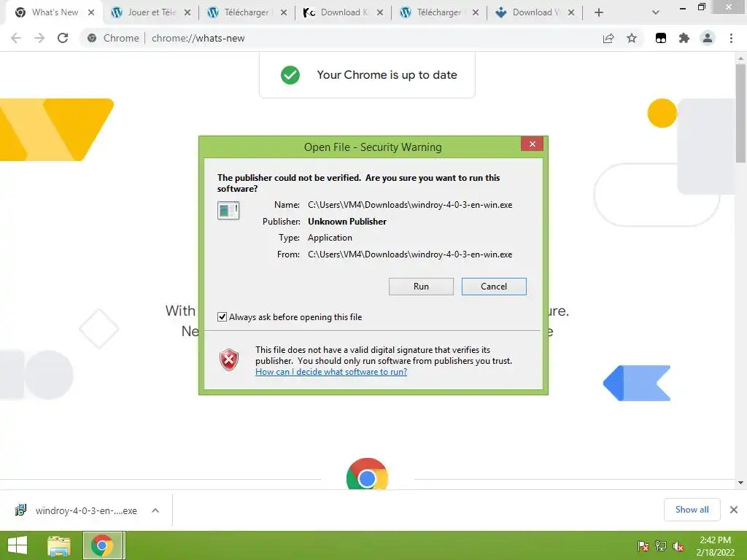Click the 'Unknown Publisher' text

click(347, 222)
